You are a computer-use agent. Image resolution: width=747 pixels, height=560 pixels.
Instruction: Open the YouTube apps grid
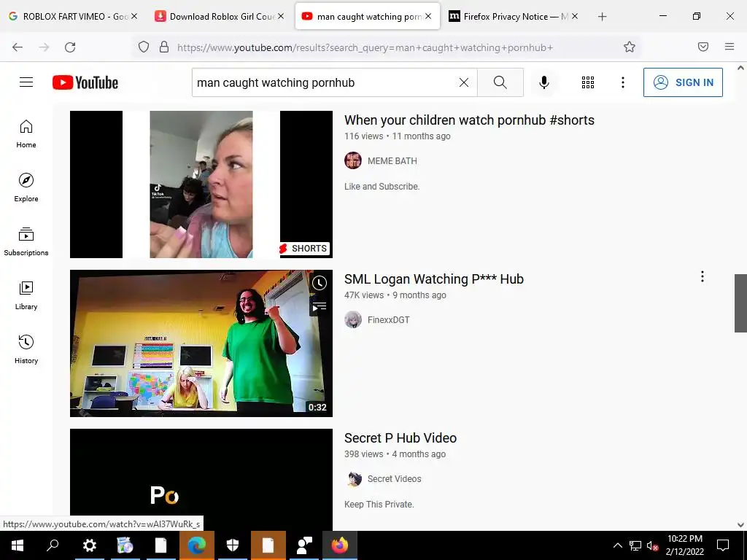[x=588, y=82]
